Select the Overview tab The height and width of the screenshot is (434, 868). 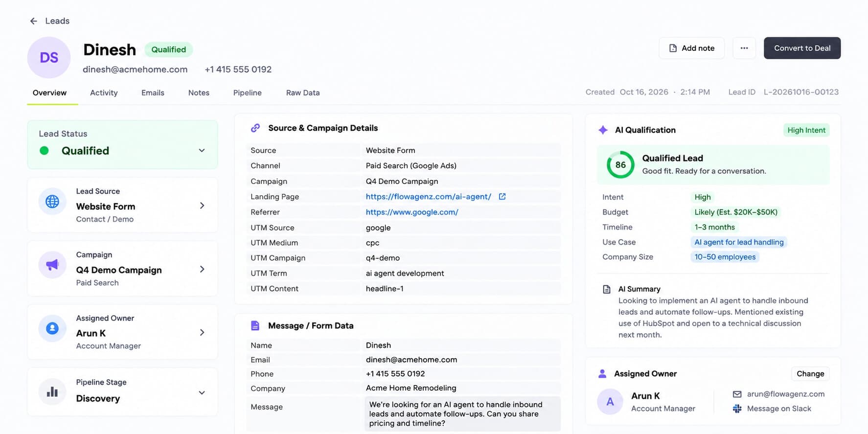tap(49, 92)
